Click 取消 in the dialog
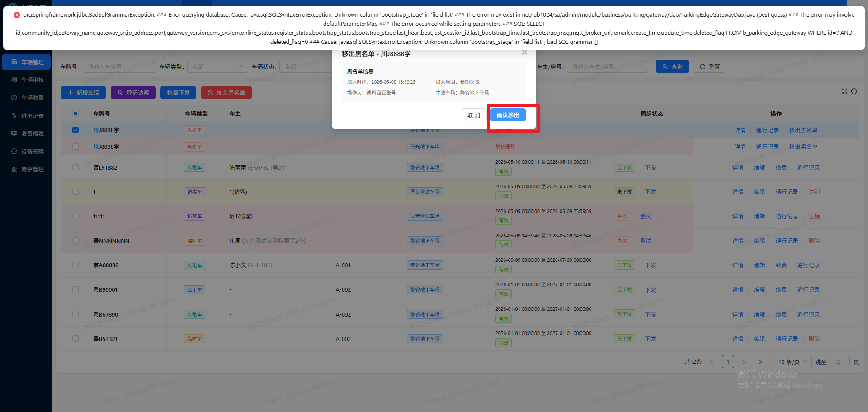Screen dimensions: 868x412 473,115
